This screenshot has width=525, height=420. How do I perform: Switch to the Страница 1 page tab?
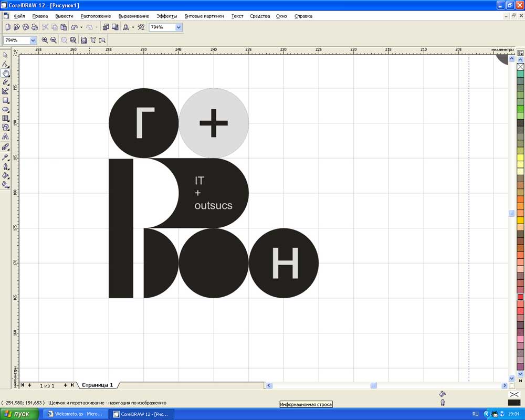97,385
